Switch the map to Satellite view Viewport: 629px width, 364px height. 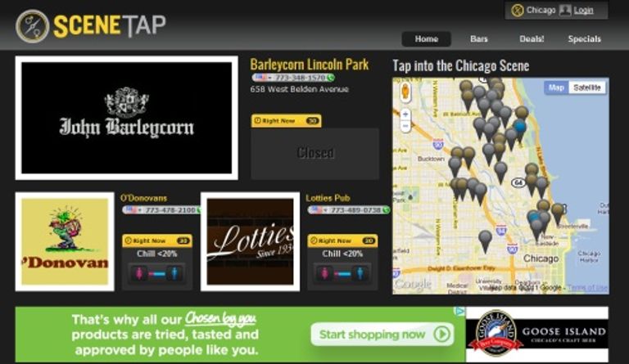tap(586, 88)
